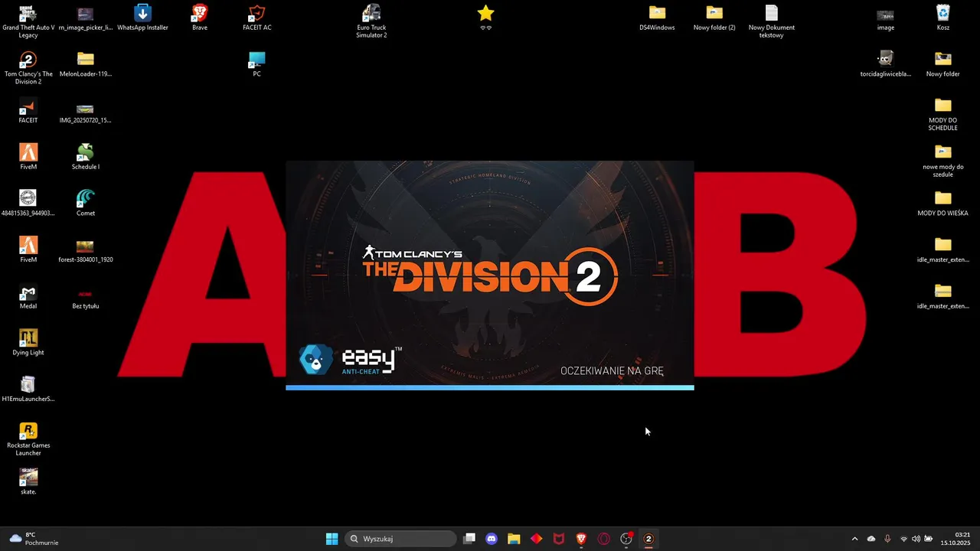The image size is (980, 551).
Task: Open taskbar app with red notification badge
Action: coord(626,539)
